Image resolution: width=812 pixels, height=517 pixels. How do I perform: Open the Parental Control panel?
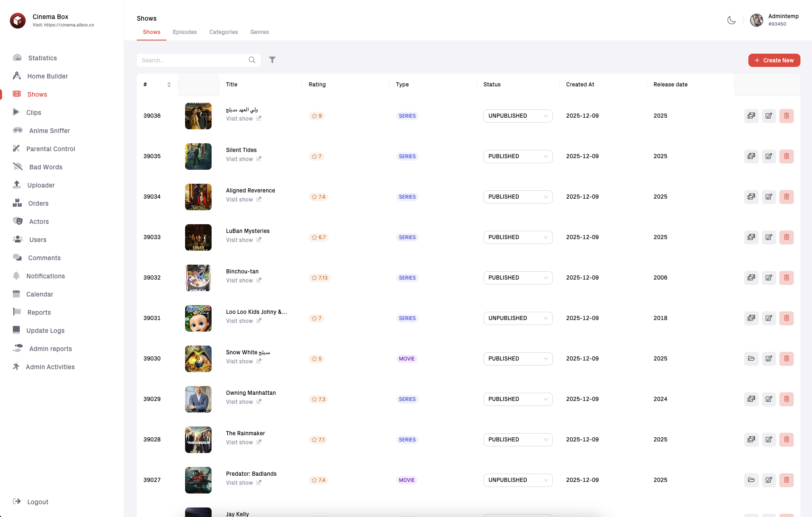coord(50,149)
